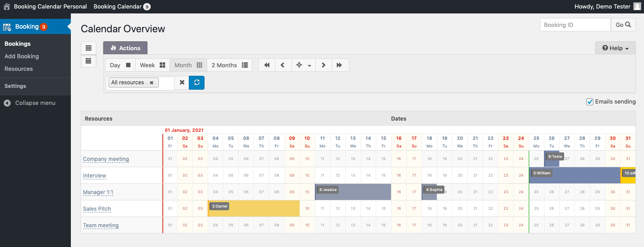644x247 pixels.
Task: Click the 10:sdf booking label
Action: pyautogui.click(x=629, y=173)
